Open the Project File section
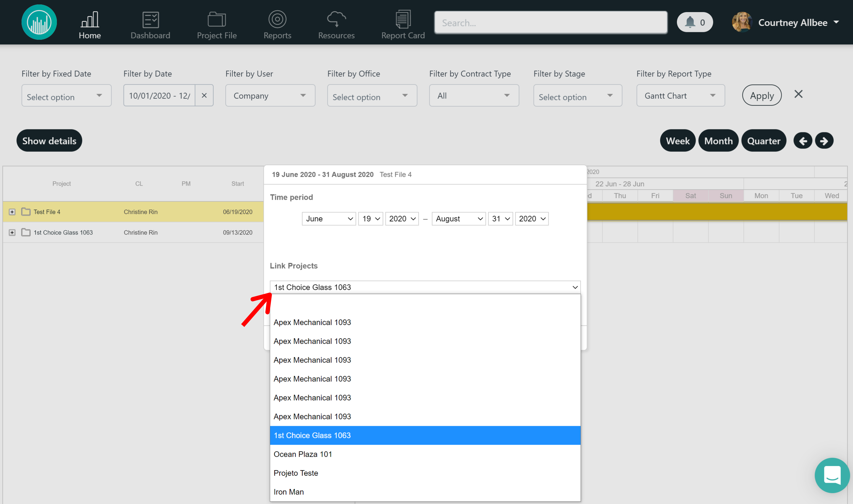The width and height of the screenshot is (853, 504). (x=216, y=24)
